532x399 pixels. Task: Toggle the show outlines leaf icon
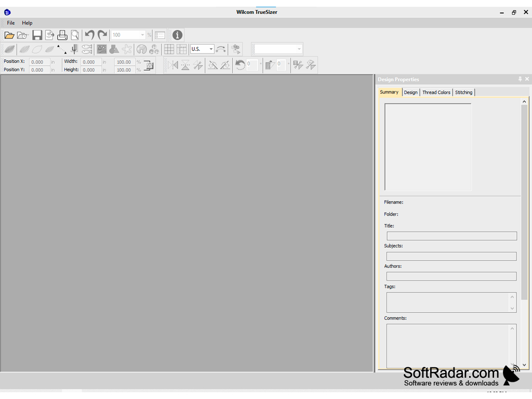coord(37,49)
